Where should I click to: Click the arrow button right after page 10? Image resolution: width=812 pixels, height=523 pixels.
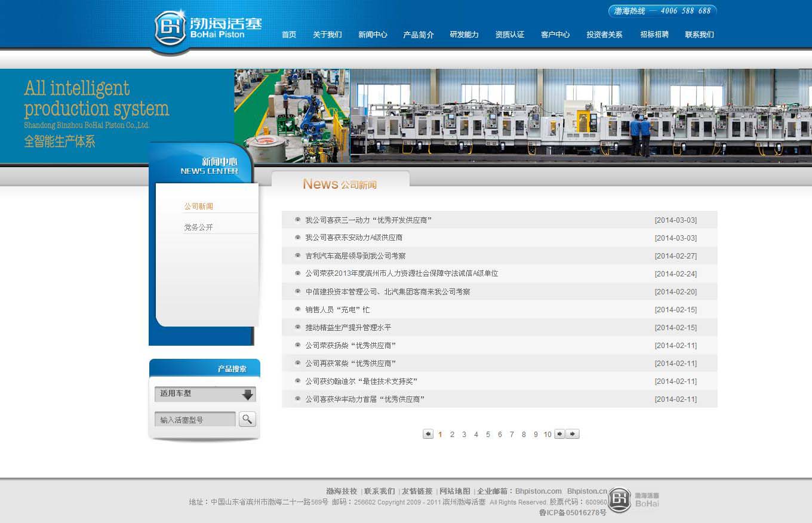coord(559,434)
